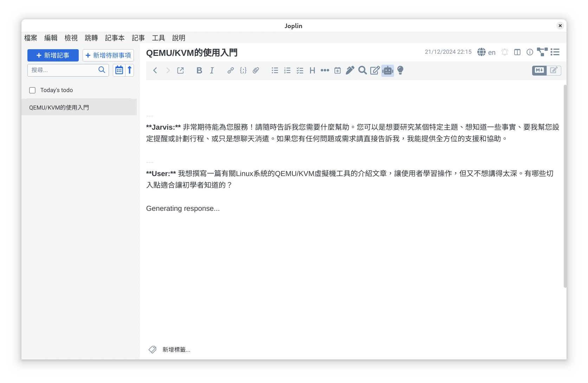
Task: Open note information with the info icon
Action: click(x=530, y=52)
